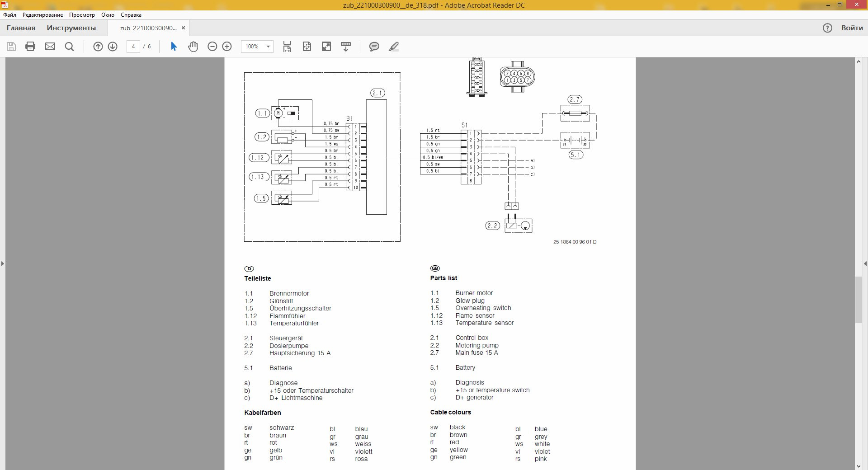Click the text '+15 or temperature switch'
Viewport: 868px width, 470px height.
point(492,390)
